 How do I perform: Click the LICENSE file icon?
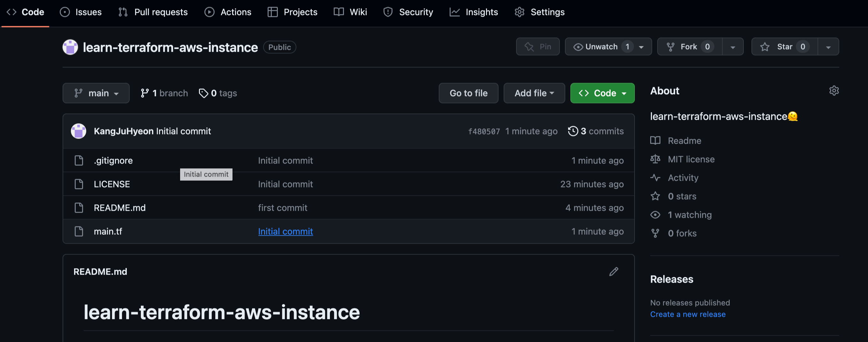(x=79, y=184)
